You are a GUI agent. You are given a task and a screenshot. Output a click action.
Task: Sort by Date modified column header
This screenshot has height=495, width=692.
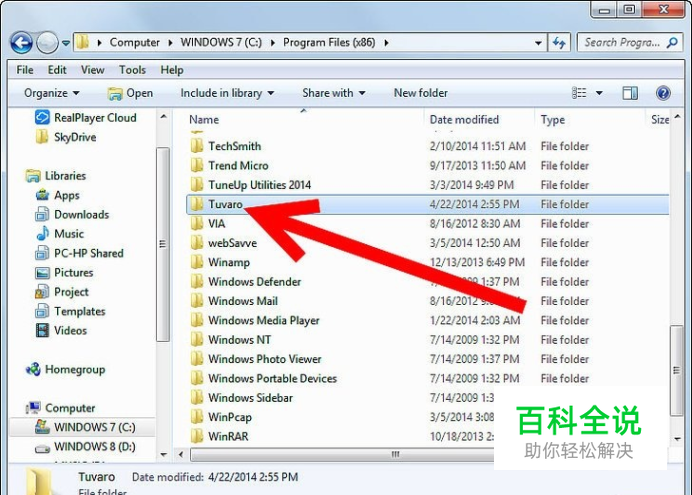464,120
